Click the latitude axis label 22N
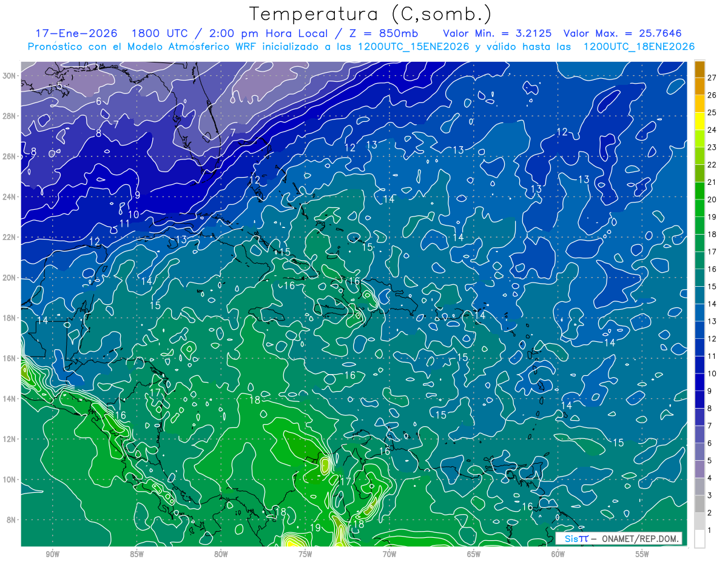728x562 pixels. pyautogui.click(x=10, y=237)
